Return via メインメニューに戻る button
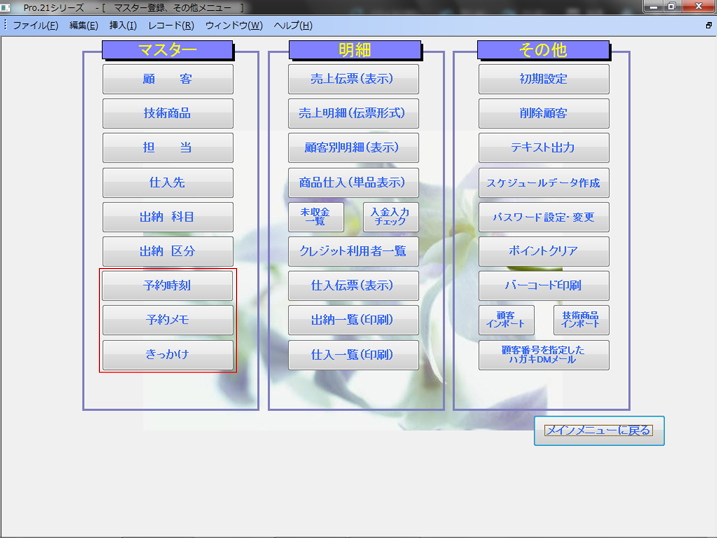The image size is (717, 538). click(599, 430)
